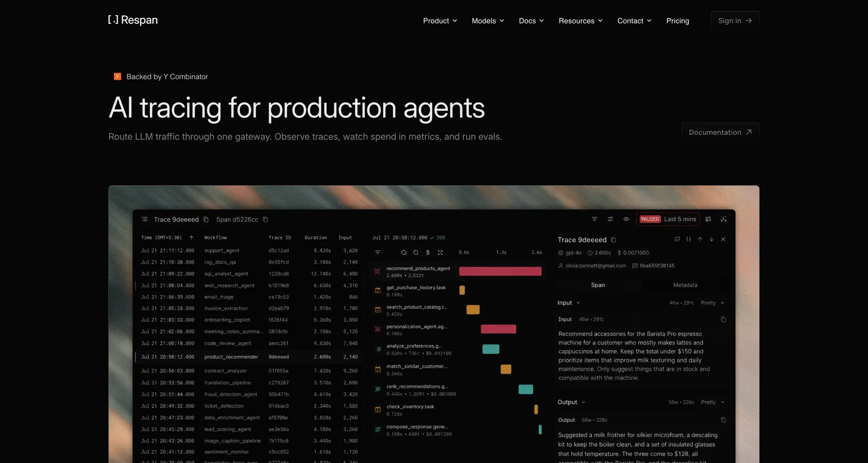868x463 pixels.
Task: Click the first magnifier zoom icon in timeline
Action: tap(404, 252)
